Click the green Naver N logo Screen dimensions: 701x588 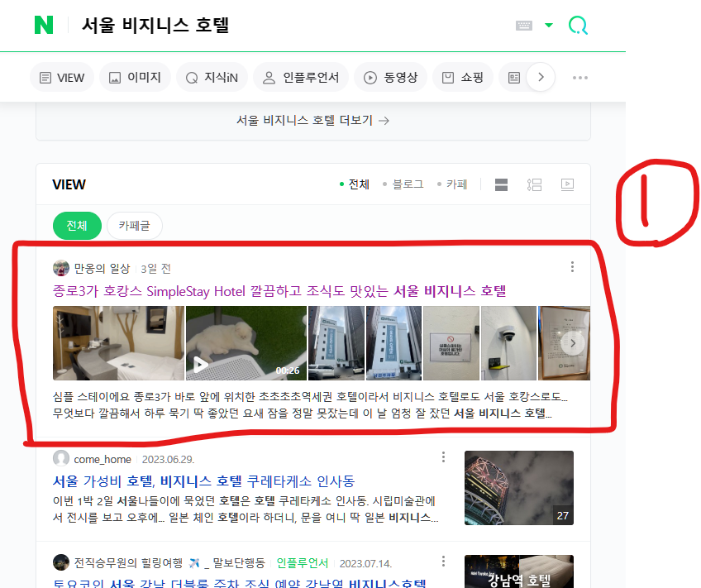[x=44, y=25]
